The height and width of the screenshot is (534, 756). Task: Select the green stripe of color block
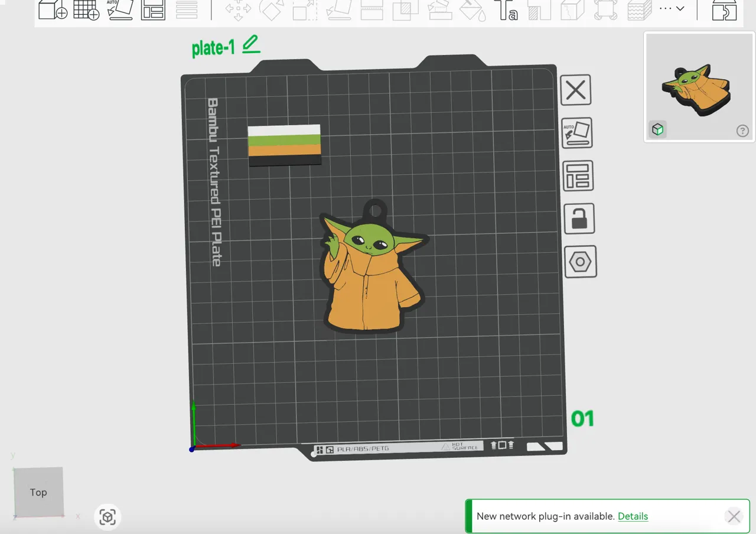click(284, 140)
